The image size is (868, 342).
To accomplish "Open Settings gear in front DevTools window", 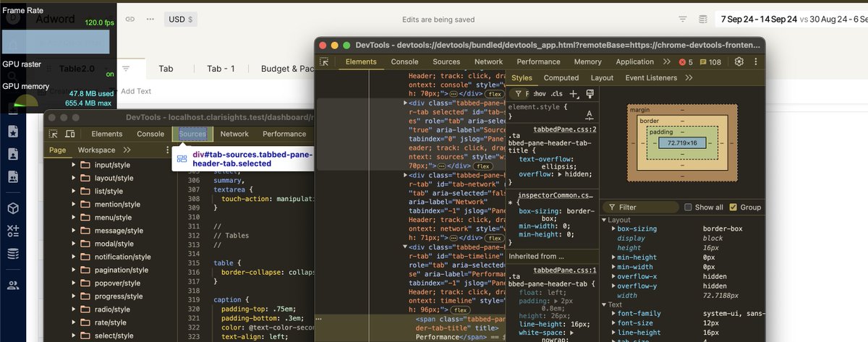I will (x=739, y=62).
